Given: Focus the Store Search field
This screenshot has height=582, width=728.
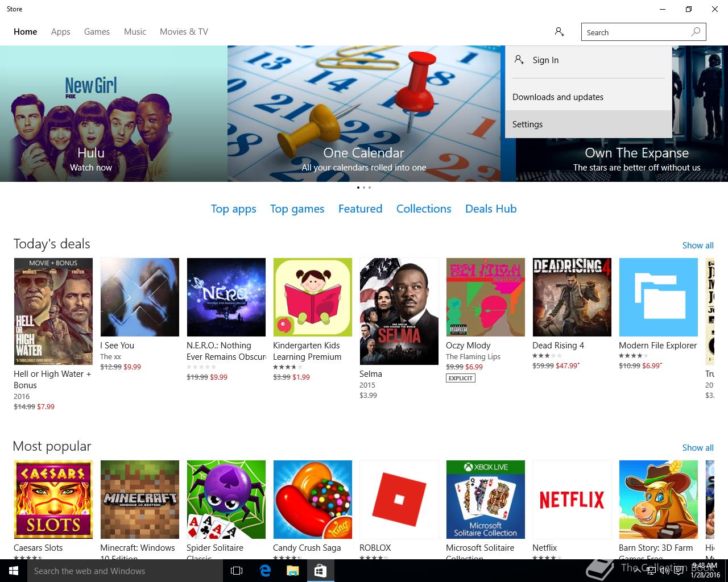Looking at the screenshot, I should click(x=636, y=32).
